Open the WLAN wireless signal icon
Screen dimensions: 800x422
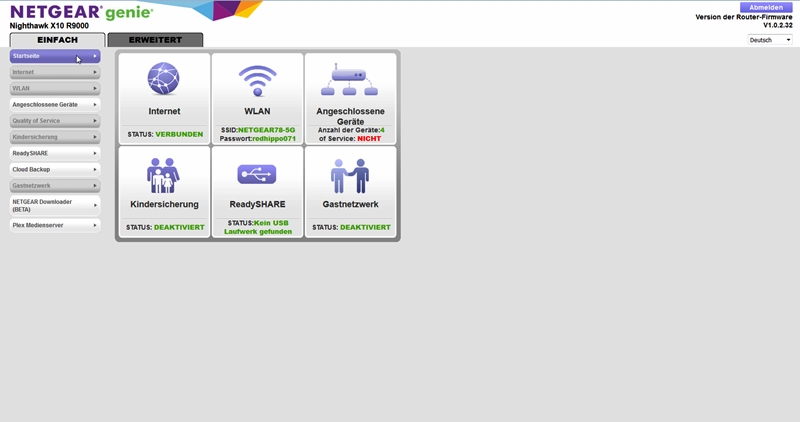(257, 79)
